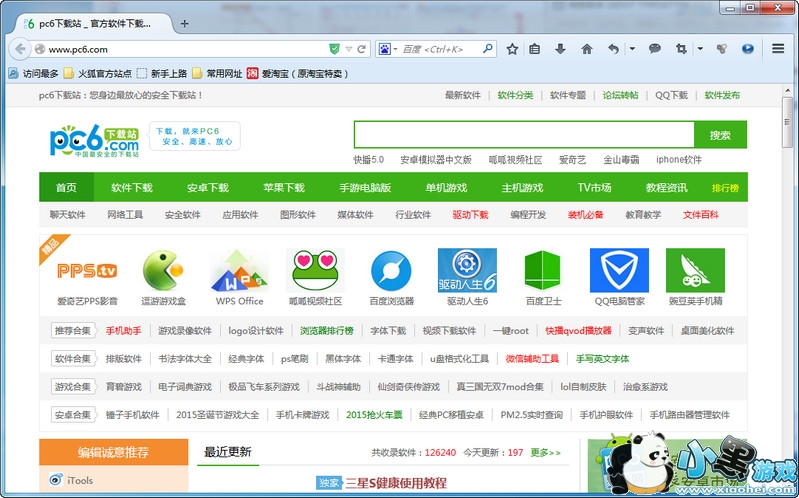Click the pc6.com site logo
This screenshot has height=498, width=799.
(x=94, y=141)
